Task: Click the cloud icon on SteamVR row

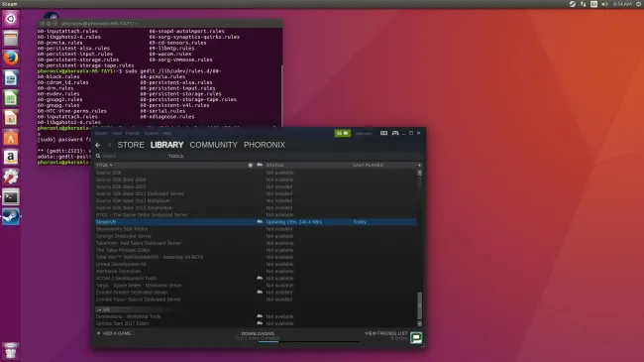Action: pyautogui.click(x=260, y=221)
